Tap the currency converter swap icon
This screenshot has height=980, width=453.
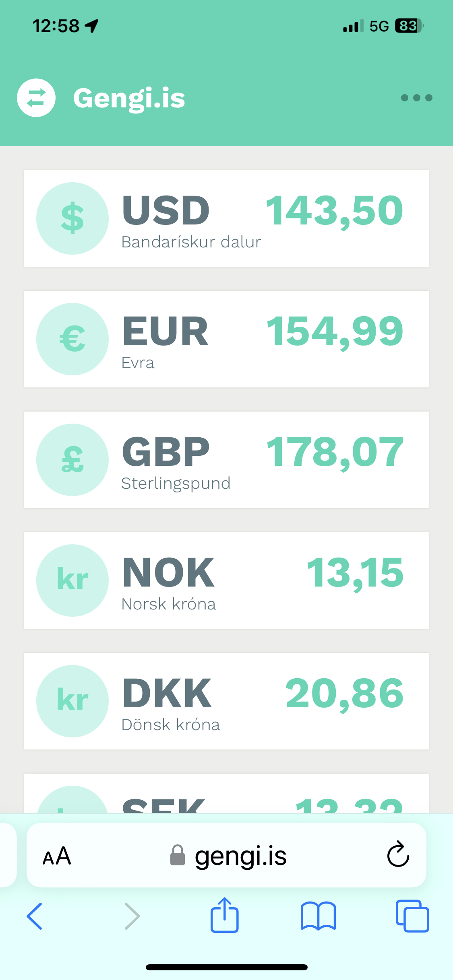[36, 98]
